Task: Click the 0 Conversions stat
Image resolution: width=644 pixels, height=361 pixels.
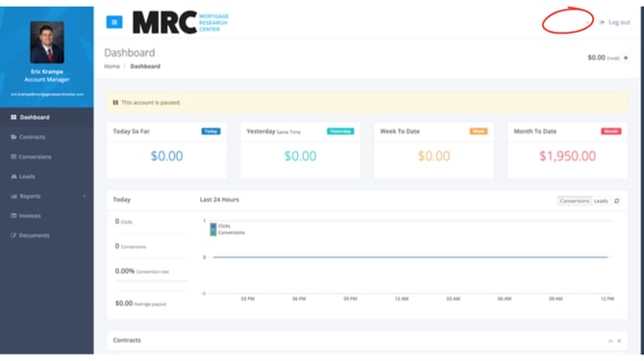Action: click(x=131, y=246)
